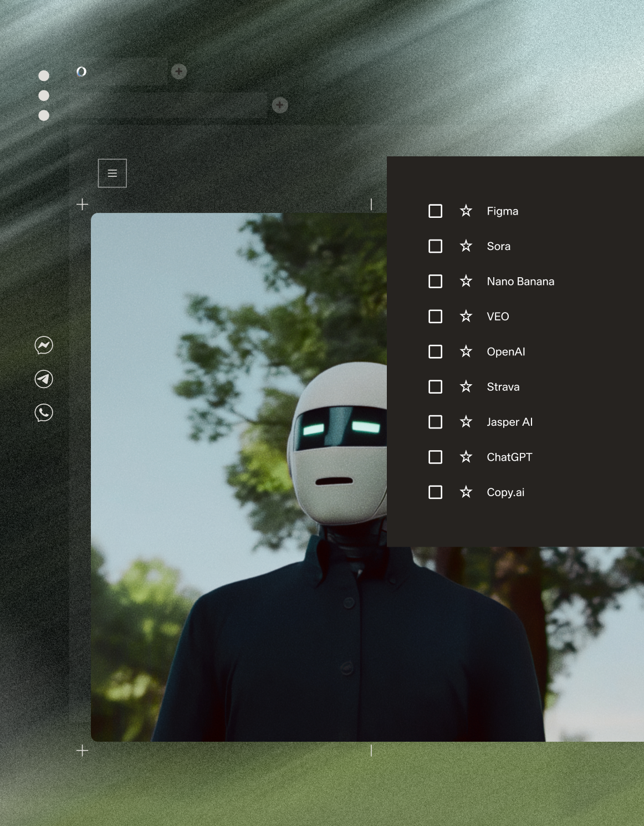Viewport: 644px width, 826px height.
Task: Open the Messenger sidebar icon
Action: [x=44, y=345]
